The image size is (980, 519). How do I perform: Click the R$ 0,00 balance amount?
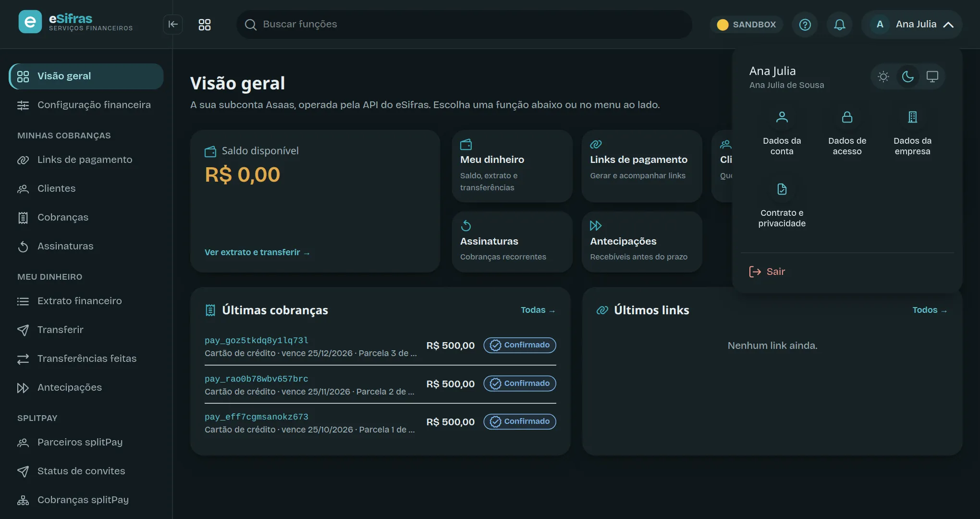[242, 174]
